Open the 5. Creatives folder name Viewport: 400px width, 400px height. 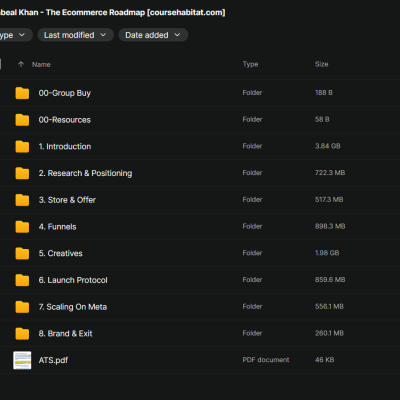coord(60,253)
